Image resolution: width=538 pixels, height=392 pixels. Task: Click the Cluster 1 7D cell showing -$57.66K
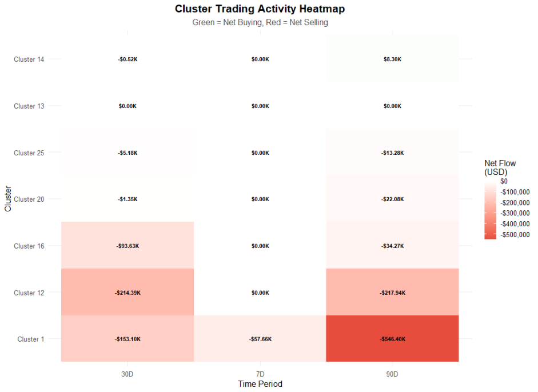tap(260, 339)
